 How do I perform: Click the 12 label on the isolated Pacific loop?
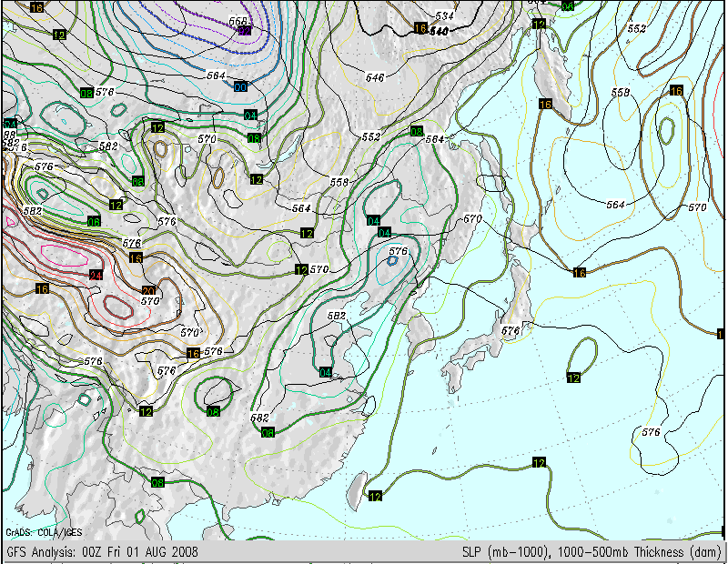pyautogui.click(x=574, y=378)
